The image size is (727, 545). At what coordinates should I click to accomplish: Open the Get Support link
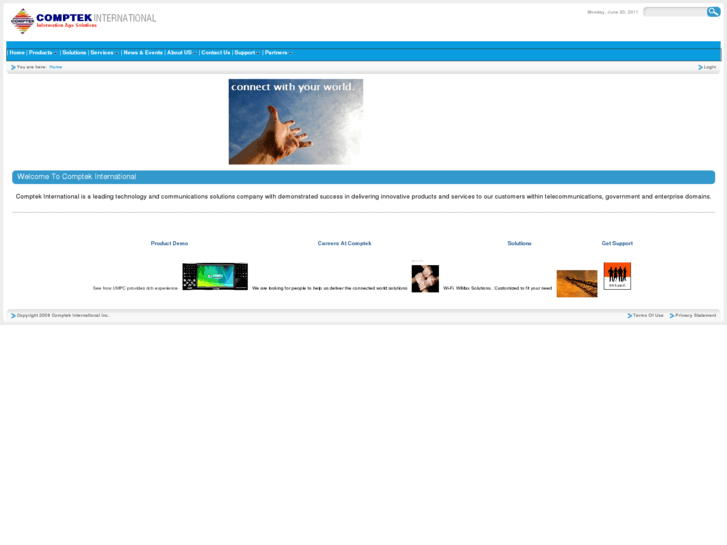pyautogui.click(x=617, y=244)
